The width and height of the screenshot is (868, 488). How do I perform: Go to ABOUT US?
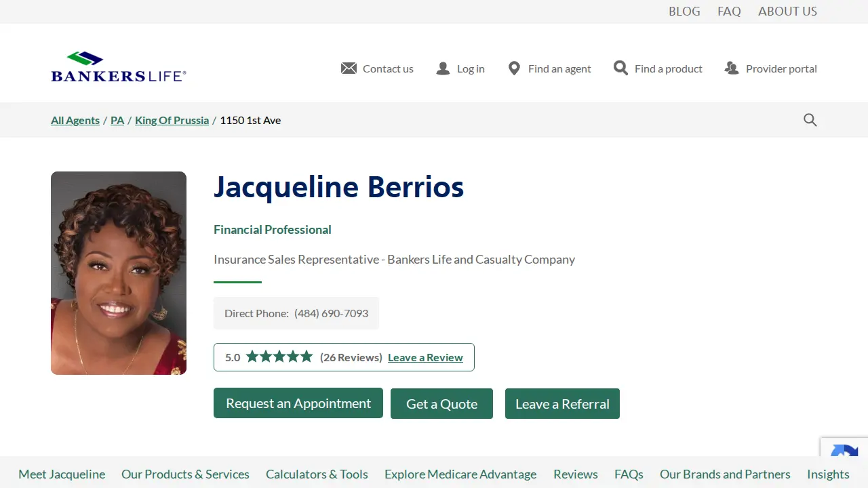click(x=787, y=12)
